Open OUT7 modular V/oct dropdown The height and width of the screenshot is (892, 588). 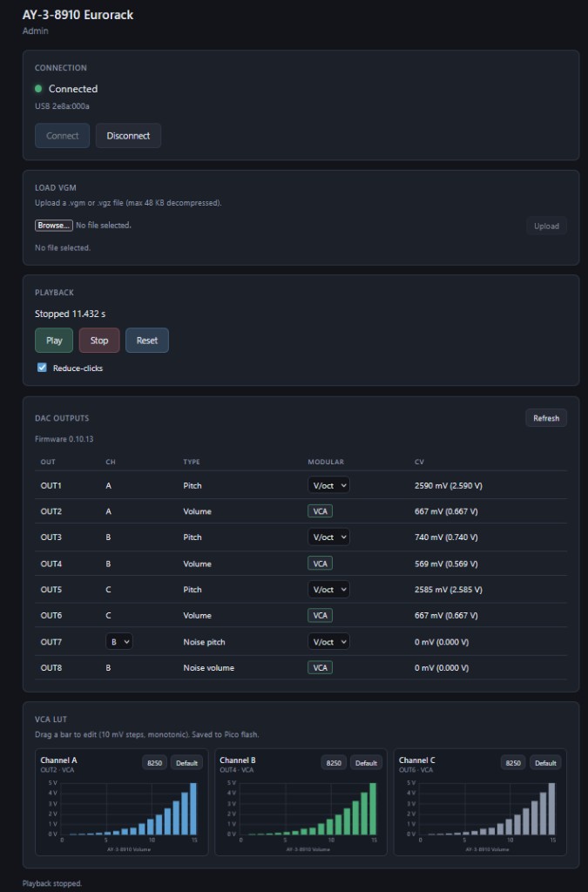328,642
